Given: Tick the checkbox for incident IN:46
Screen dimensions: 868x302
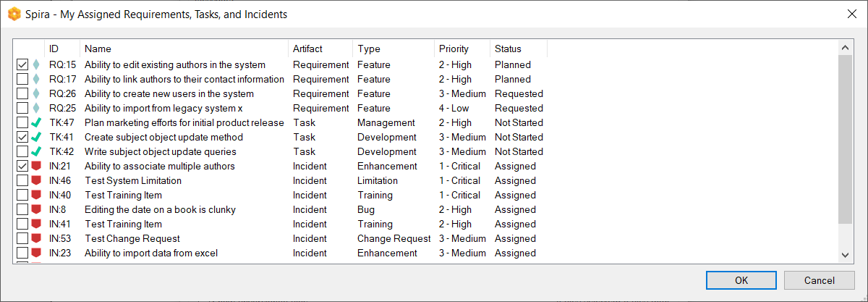Looking at the screenshot, I should [x=22, y=181].
